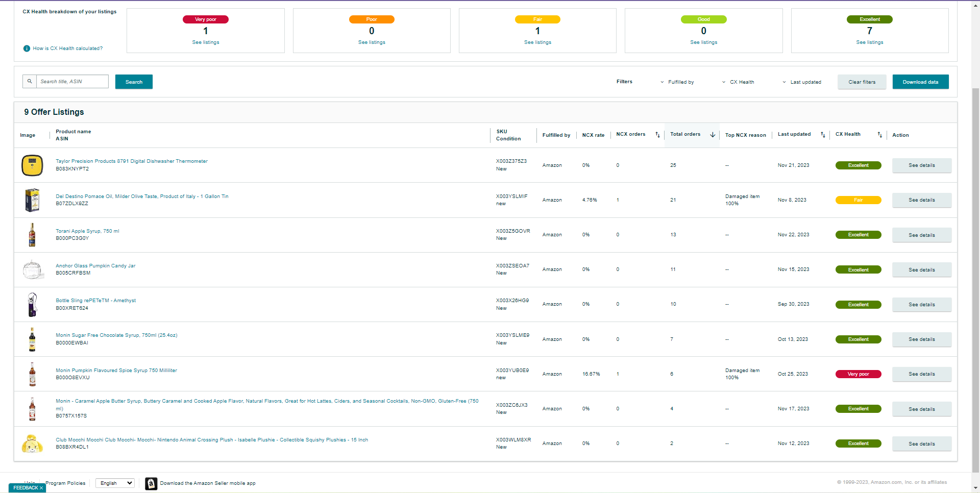Open Monin Caramel Apple Butter Syrup link
Image resolution: width=980 pixels, height=493 pixels.
(x=267, y=405)
